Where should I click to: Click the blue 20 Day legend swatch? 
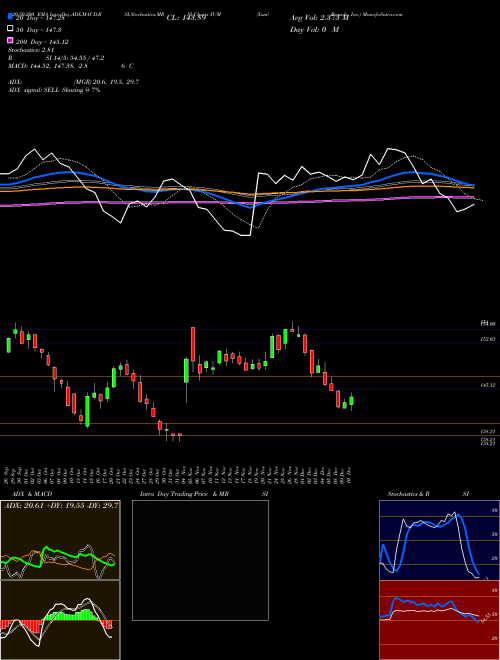click(10, 17)
